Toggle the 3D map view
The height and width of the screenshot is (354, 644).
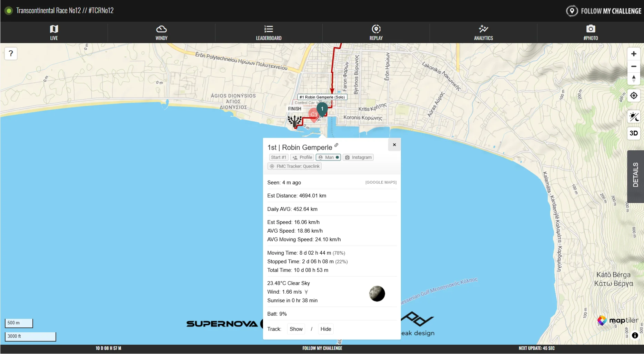(x=634, y=133)
